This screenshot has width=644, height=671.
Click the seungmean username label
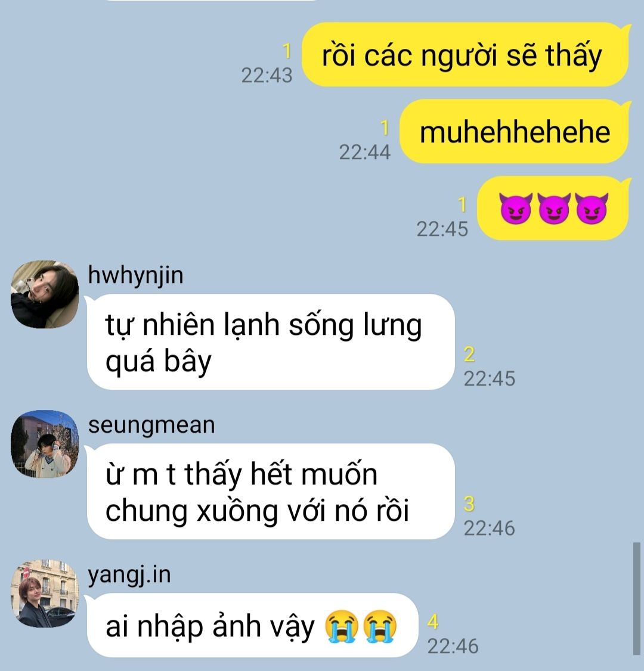point(151,425)
